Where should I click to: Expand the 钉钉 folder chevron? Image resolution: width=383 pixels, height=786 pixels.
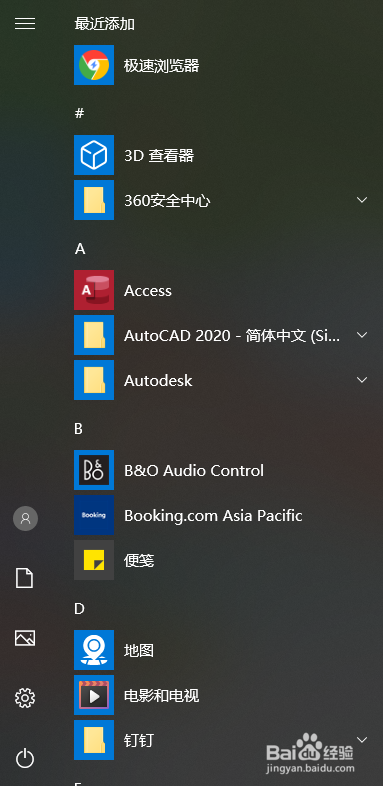362,740
